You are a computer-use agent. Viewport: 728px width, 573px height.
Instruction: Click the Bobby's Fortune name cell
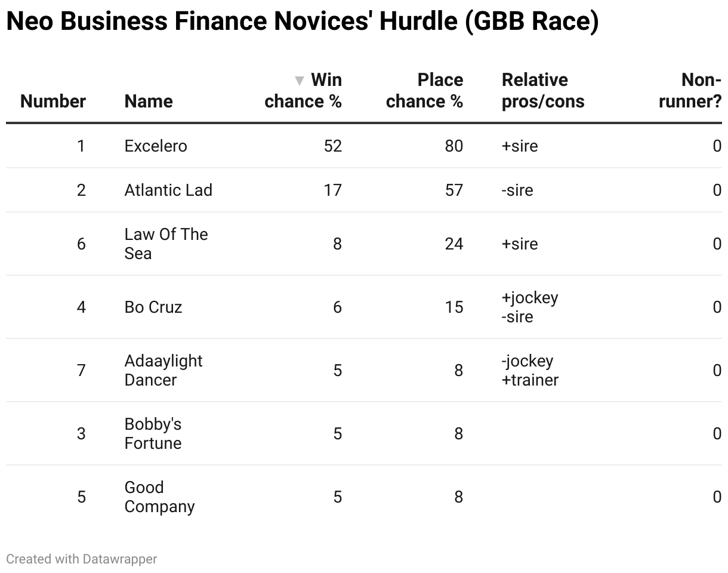(x=153, y=434)
